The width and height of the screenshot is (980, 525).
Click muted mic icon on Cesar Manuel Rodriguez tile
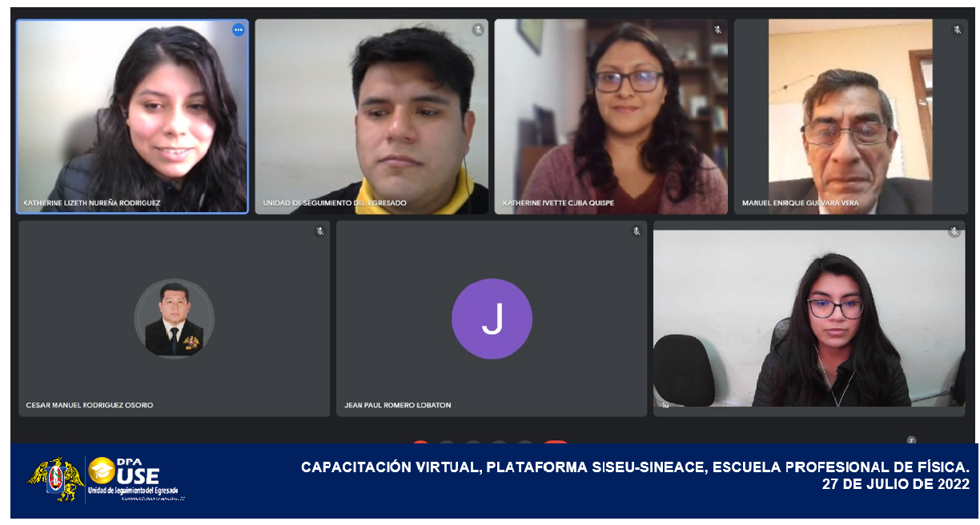[319, 232]
